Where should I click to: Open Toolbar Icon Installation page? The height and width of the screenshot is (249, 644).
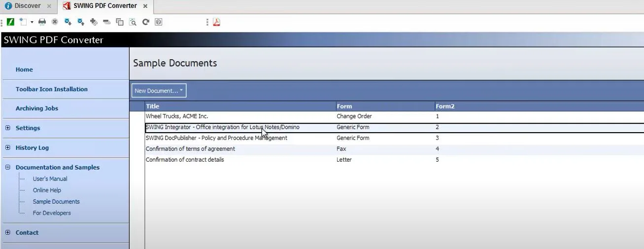click(x=52, y=89)
